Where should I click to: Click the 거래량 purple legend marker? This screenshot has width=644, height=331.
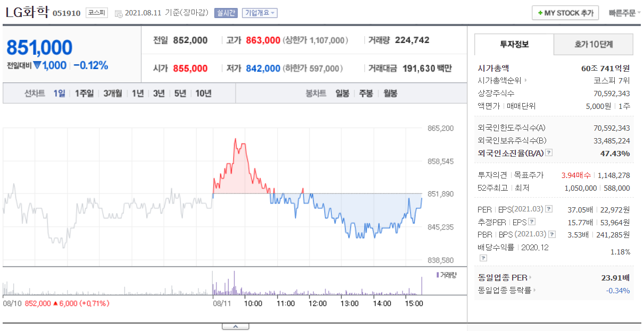[x=437, y=275]
